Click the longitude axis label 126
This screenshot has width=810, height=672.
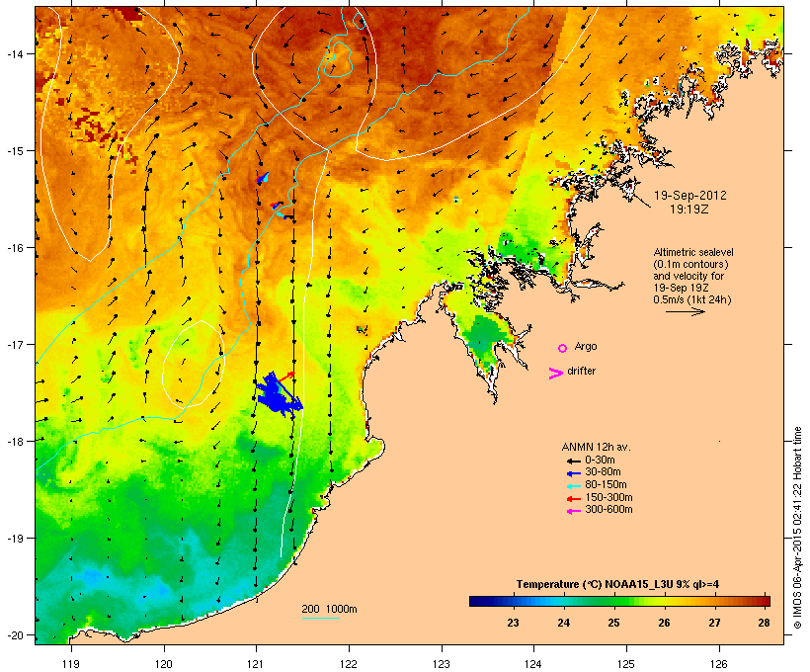pyautogui.click(x=718, y=664)
